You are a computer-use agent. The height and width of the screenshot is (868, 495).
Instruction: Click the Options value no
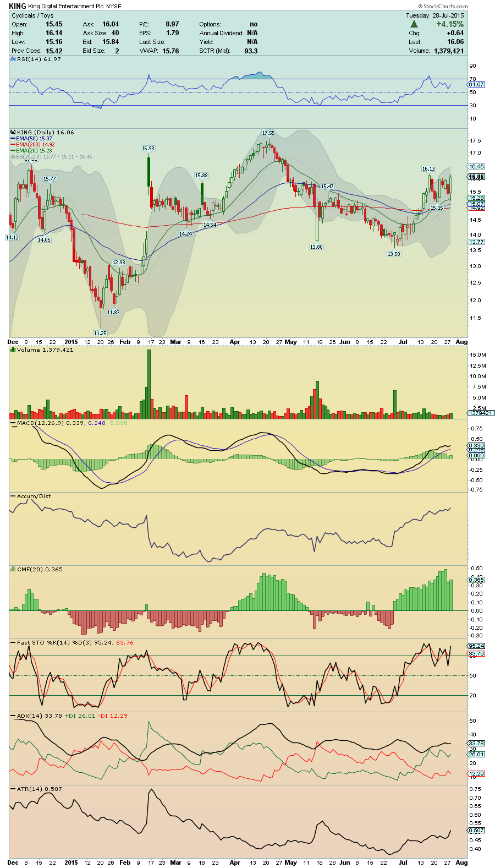pyautogui.click(x=254, y=24)
